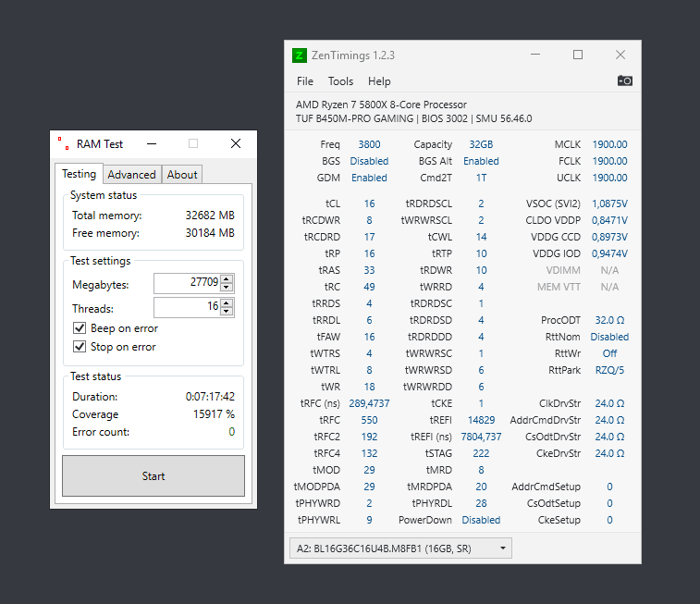Click the tRAS value 33
Image resolution: width=700 pixels, height=604 pixels.
pyautogui.click(x=369, y=270)
